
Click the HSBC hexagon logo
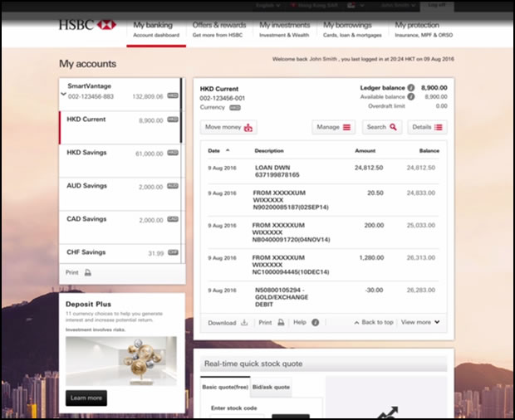[107, 25]
